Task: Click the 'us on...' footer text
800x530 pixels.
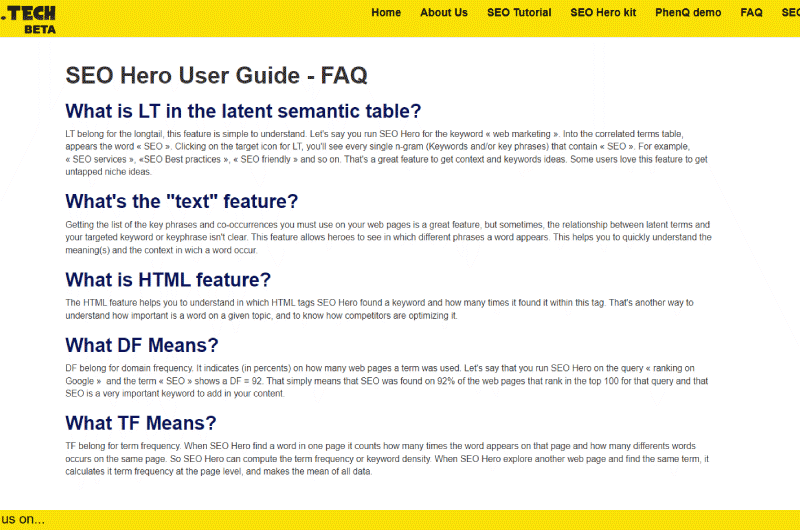Action: point(23,519)
